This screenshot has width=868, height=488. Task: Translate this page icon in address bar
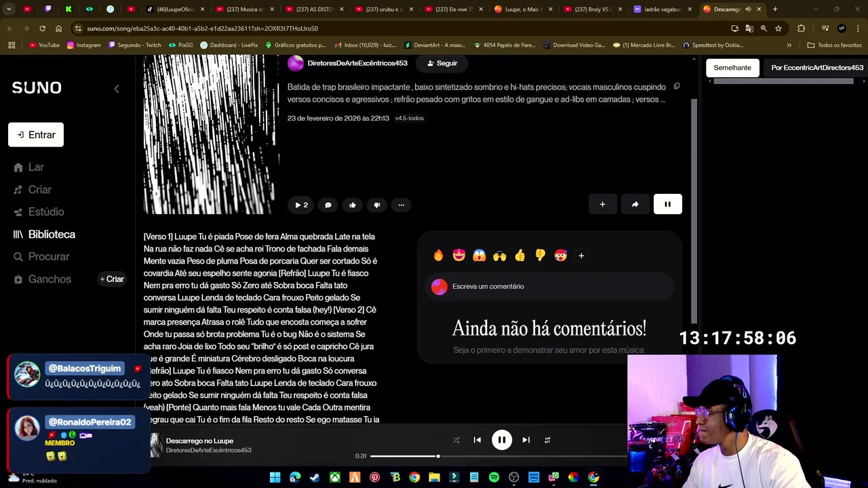click(749, 28)
